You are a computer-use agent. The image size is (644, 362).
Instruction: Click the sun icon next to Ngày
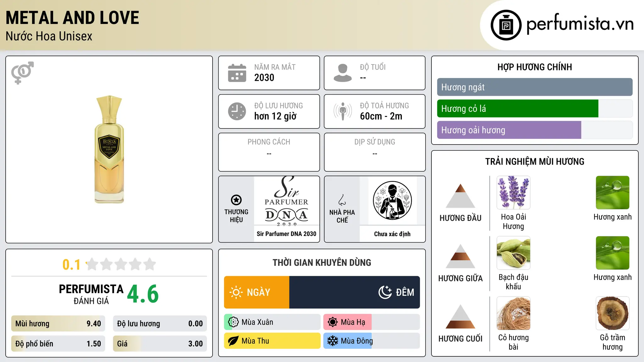236,292
